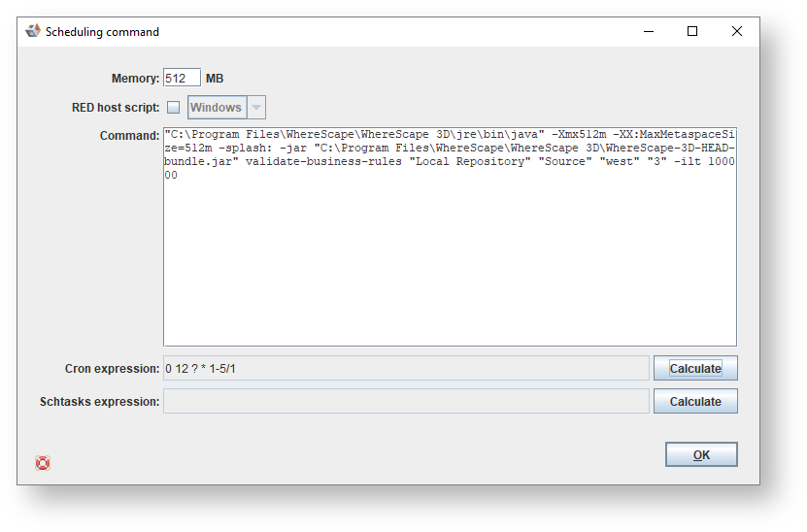Close the Scheduling command dialog

[x=736, y=31]
